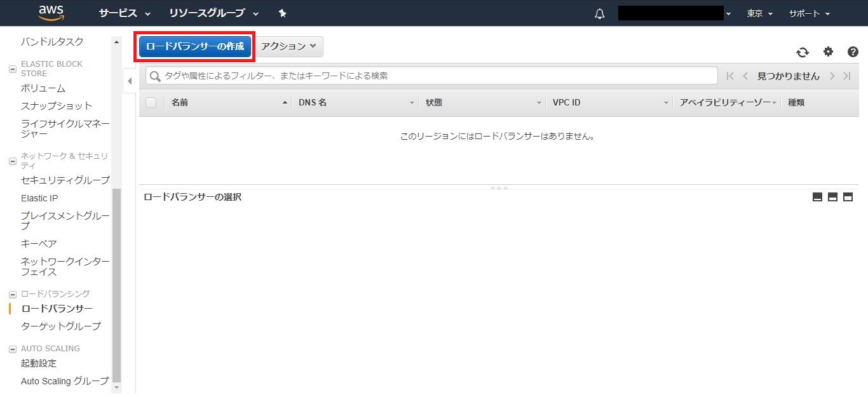The height and width of the screenshot is (397, 868).
Task: Open ターゲットグループ in the sidebar
Action: pos(61,326)
